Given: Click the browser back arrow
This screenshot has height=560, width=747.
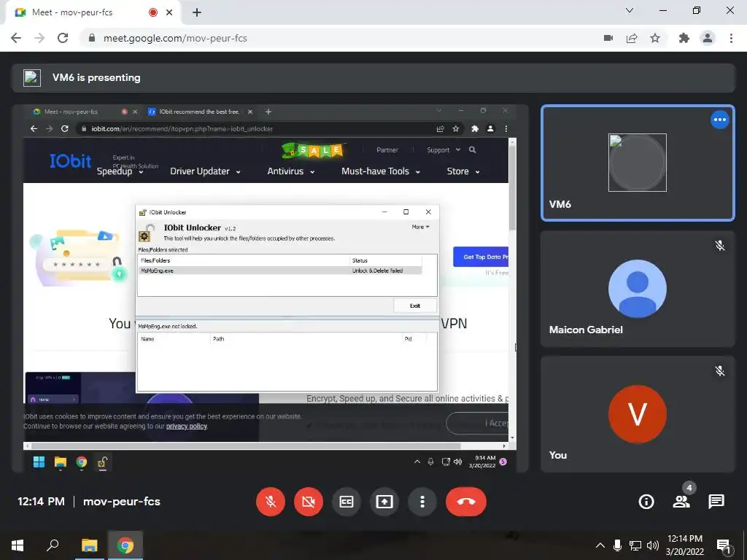Looking at the screenshot, I should [x=16, y=38].
